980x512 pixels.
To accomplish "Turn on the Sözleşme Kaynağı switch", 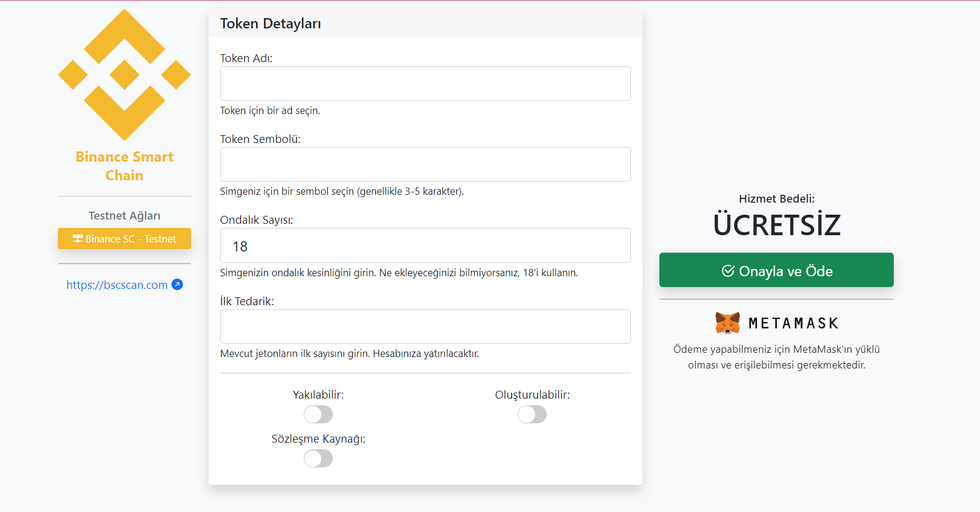I will pos(318,458).
